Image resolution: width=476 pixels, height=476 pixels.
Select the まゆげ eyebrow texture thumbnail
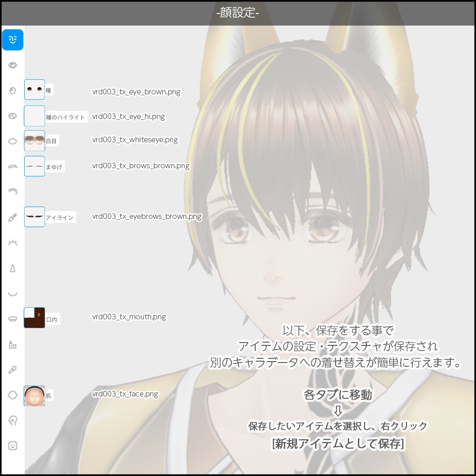33,166
